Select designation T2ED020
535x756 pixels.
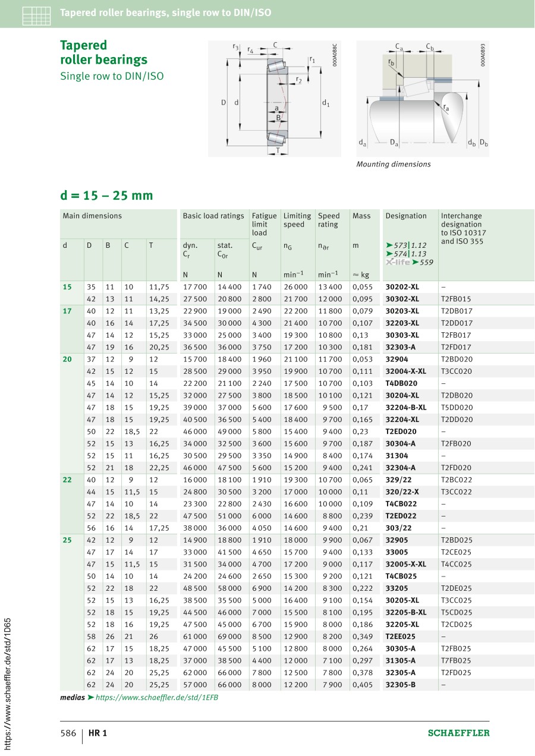[x=401, y=431]
